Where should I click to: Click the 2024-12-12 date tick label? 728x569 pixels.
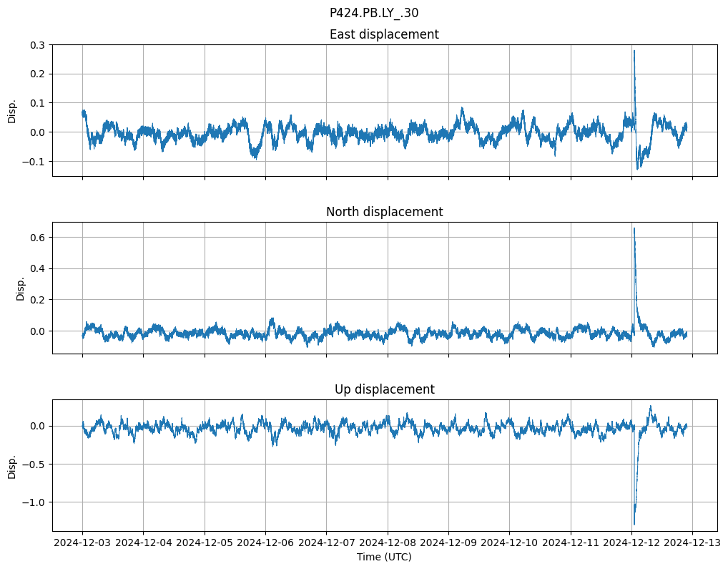[631, 543]
